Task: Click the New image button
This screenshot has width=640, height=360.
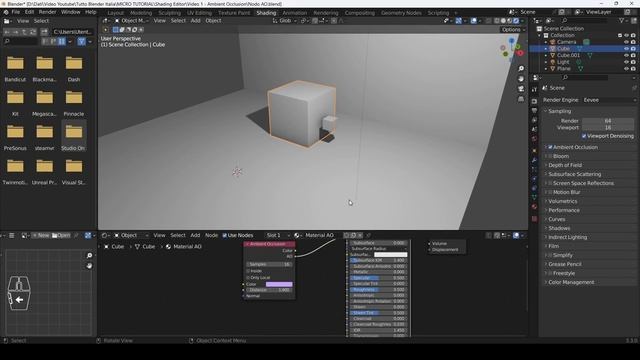Action: [41, 236]
